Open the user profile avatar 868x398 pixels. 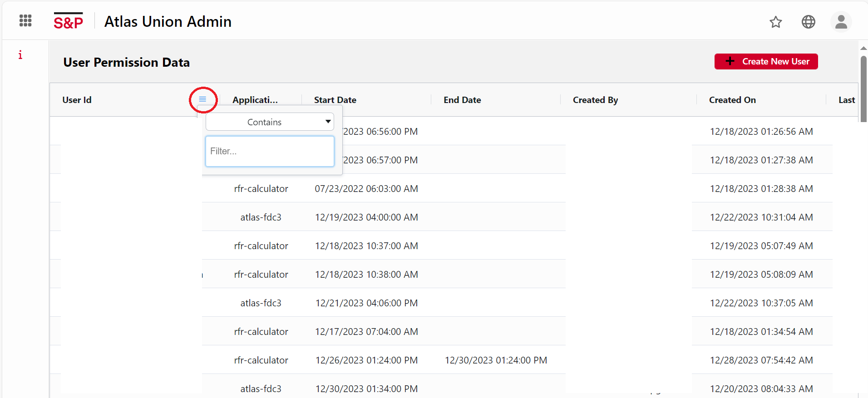pyautogui.click(x=841, y=22)
